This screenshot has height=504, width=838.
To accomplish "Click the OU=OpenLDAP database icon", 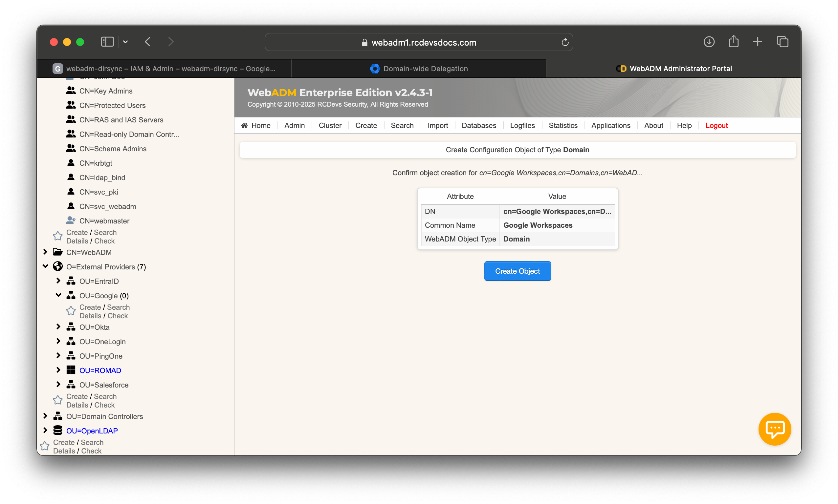I will click(x=58, y=430).
